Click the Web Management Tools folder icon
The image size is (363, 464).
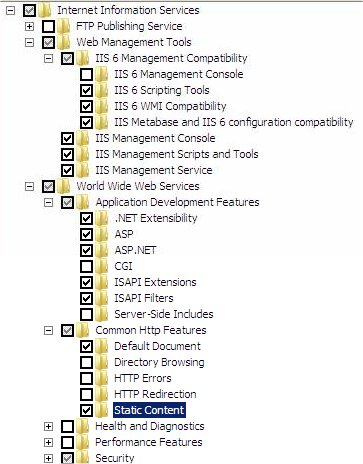click(x=64, y=42)
